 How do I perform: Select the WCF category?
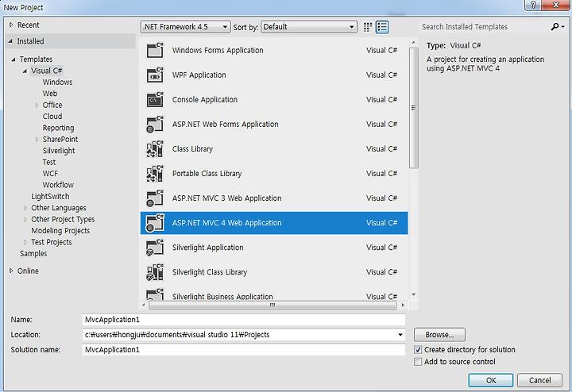point(50,174)
